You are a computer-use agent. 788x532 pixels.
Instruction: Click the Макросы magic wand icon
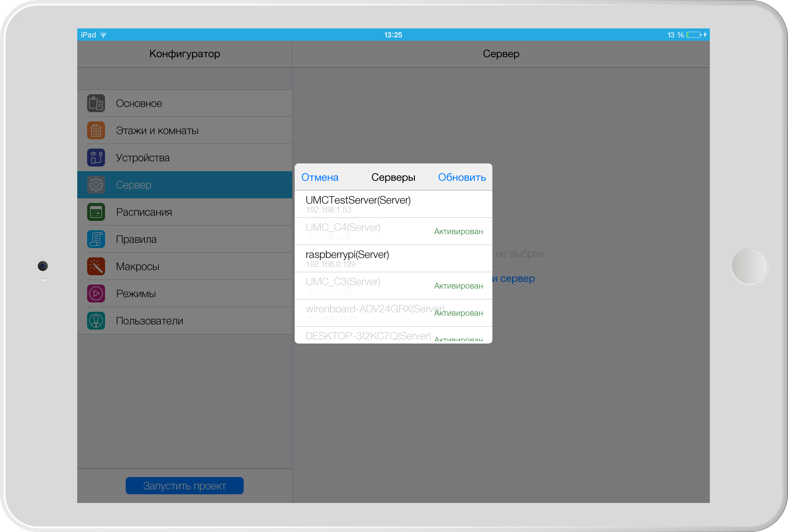[96, 266]
